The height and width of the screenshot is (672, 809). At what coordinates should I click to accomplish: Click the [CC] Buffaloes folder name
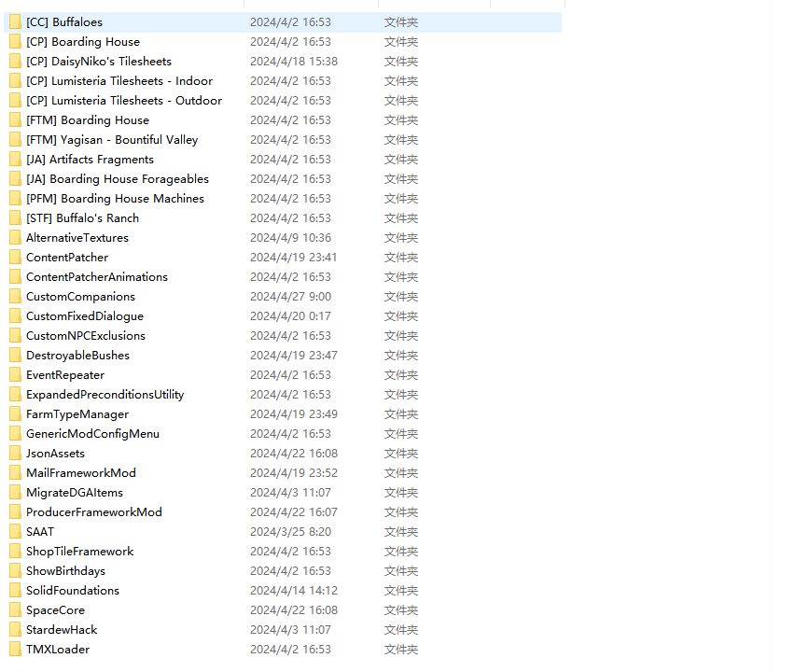coord(64,22)
